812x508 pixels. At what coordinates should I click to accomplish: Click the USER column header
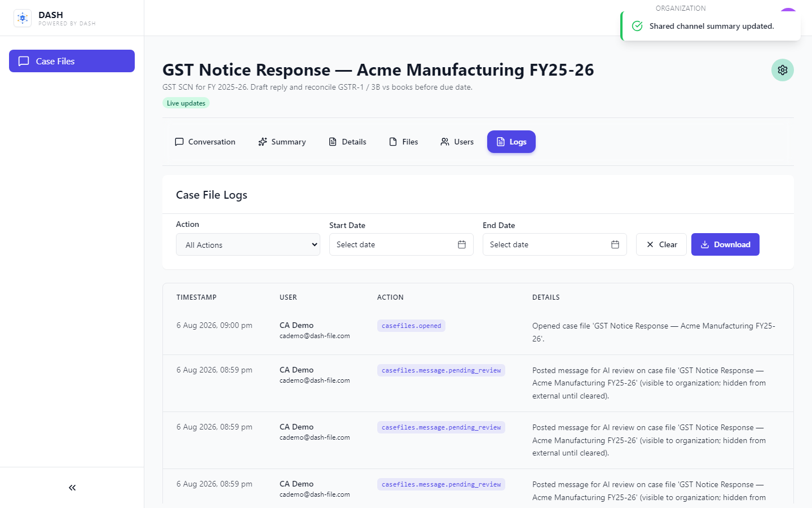point(288,297)
